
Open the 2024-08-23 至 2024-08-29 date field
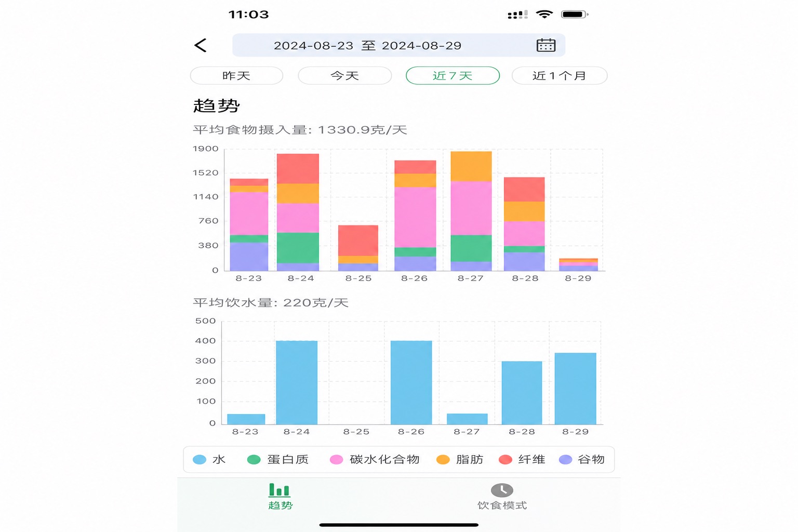[x=398, y=45]
